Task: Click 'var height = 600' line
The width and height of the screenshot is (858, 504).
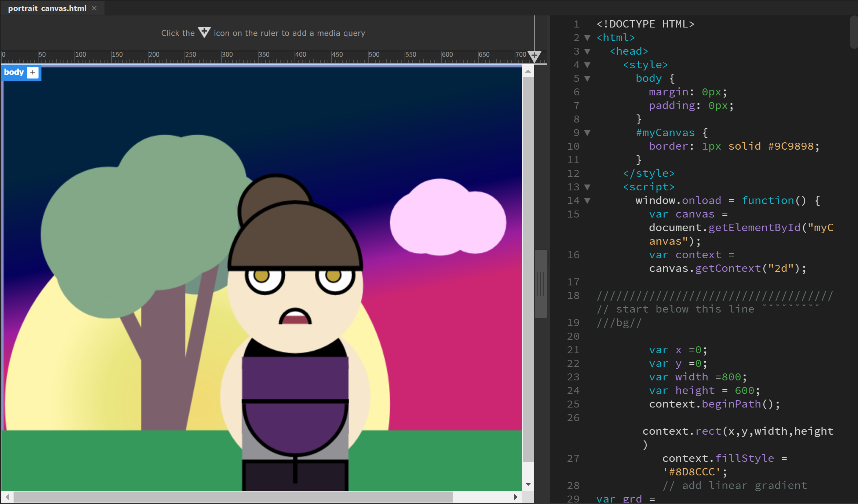Action: pyautogui.click(x=704, y=391)
